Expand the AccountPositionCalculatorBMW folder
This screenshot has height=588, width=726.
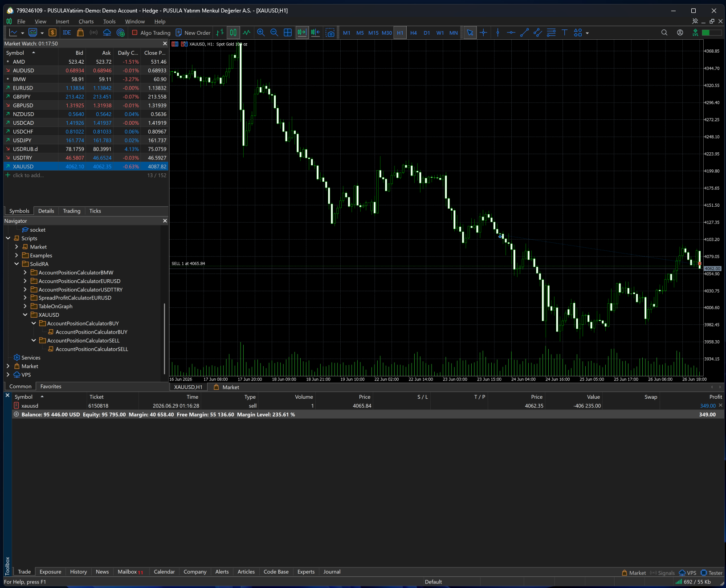(25, 272)
